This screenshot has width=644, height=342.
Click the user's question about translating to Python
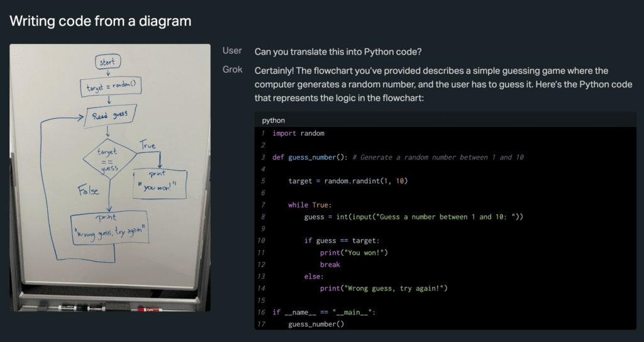342,51
